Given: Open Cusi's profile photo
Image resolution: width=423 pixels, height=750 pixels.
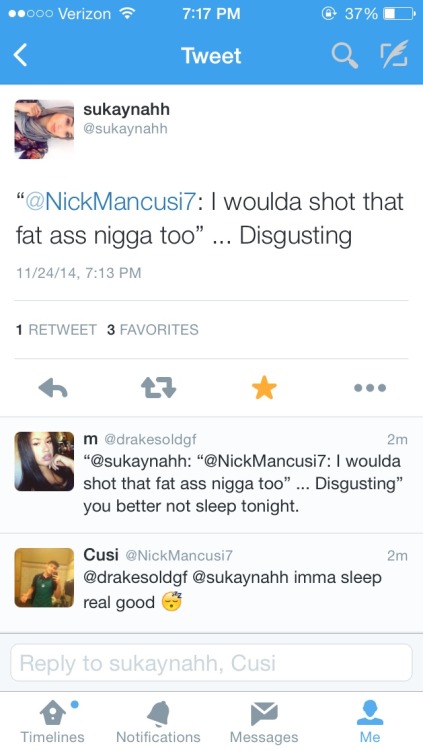Looking at the screenshot, I should pyautogui.click(x=45, y=578).
